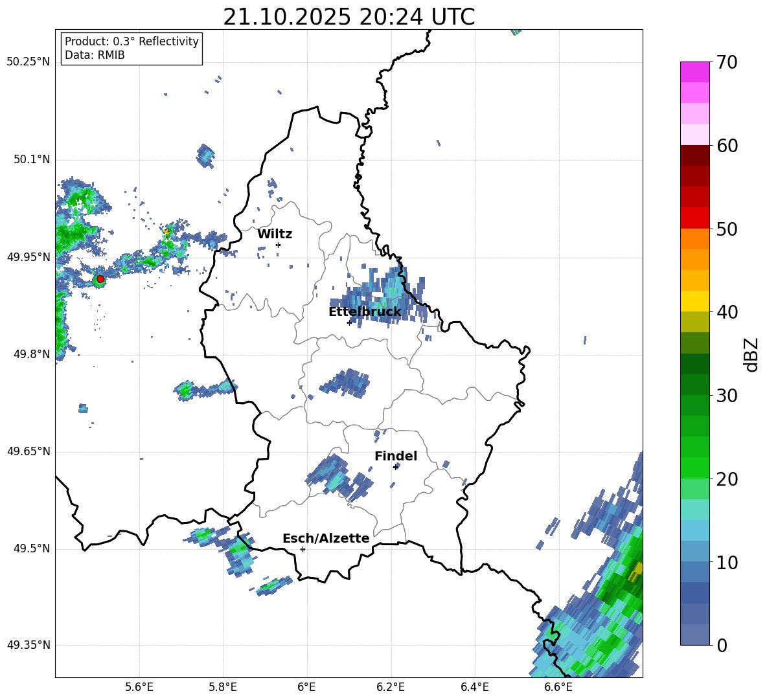Screen dimensions: 767x700
Task: Click the Wiltz station label
Action: pyautogui.click(x=275, y=234)
